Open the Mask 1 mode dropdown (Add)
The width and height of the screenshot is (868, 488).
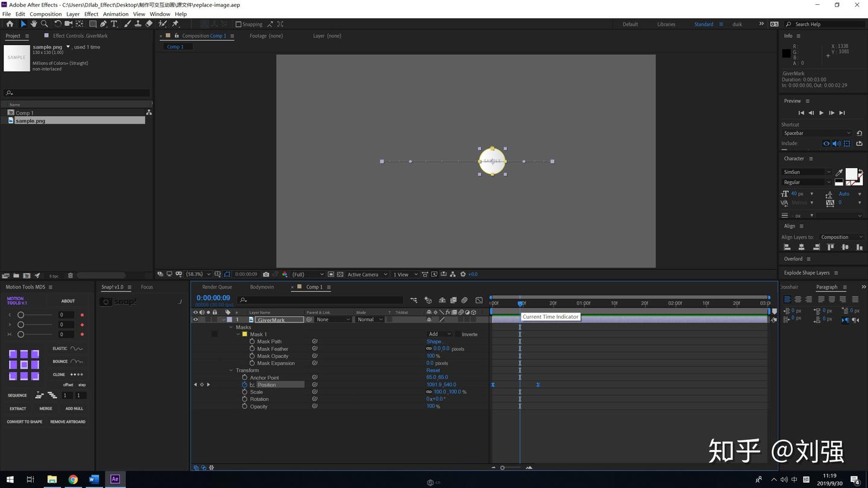click(x=439, y=334)
